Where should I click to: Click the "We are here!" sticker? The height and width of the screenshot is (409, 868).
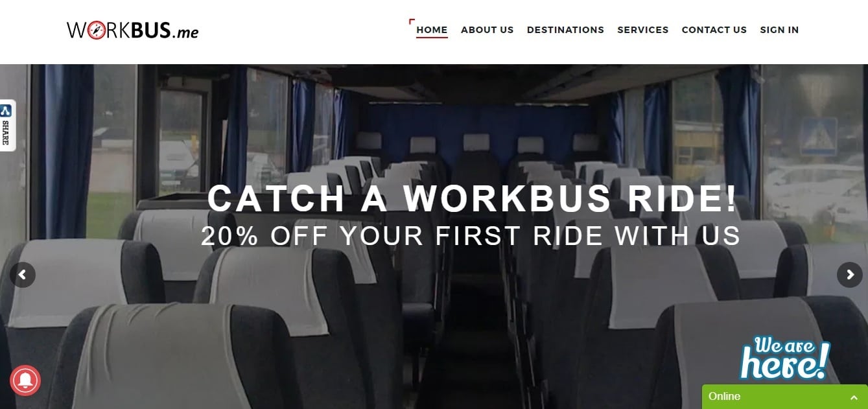click(785, 357)
